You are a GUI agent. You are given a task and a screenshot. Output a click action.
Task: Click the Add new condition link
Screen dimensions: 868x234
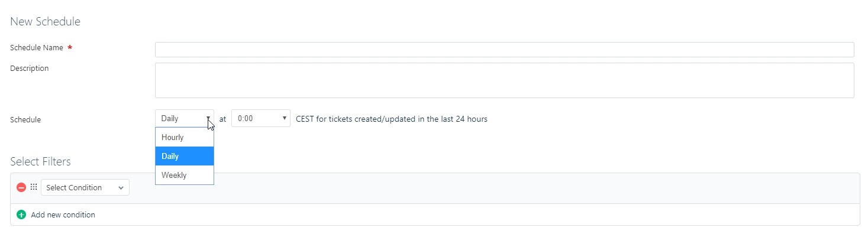(63, 215)
